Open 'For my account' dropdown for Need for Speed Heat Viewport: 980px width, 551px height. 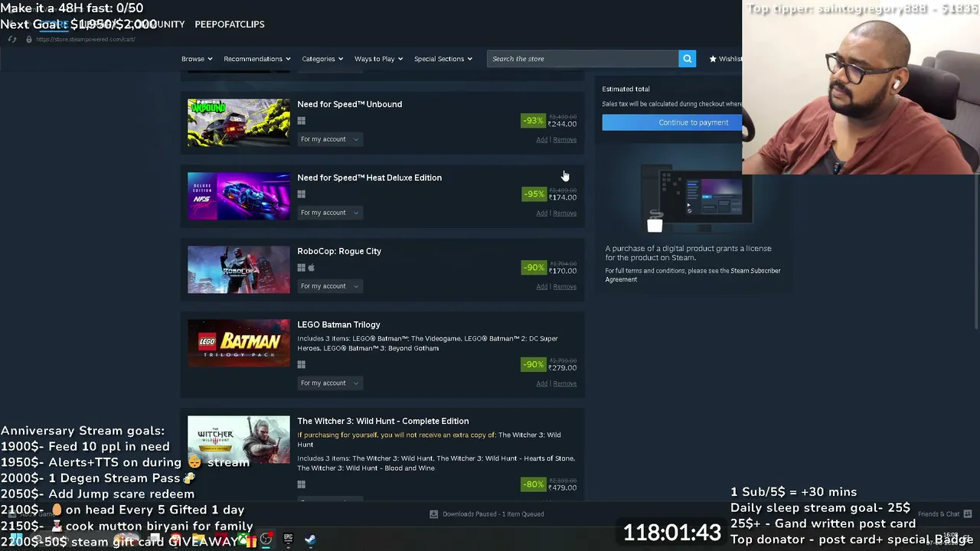(x=330, y=213)
